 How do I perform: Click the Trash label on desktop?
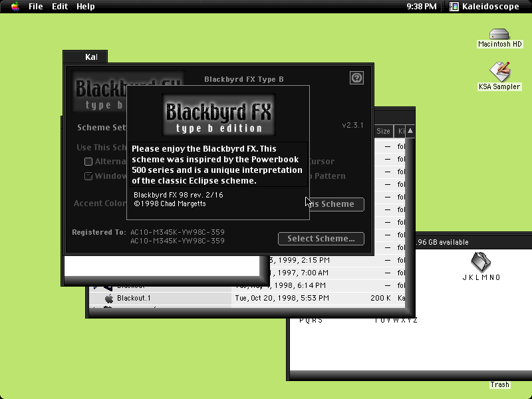[x=500, y=385]
